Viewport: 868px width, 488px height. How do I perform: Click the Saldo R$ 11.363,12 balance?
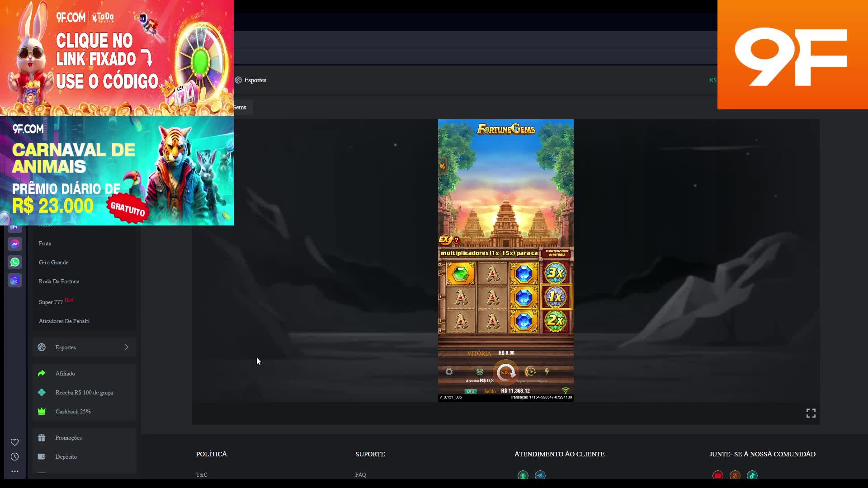pos(507,391)
